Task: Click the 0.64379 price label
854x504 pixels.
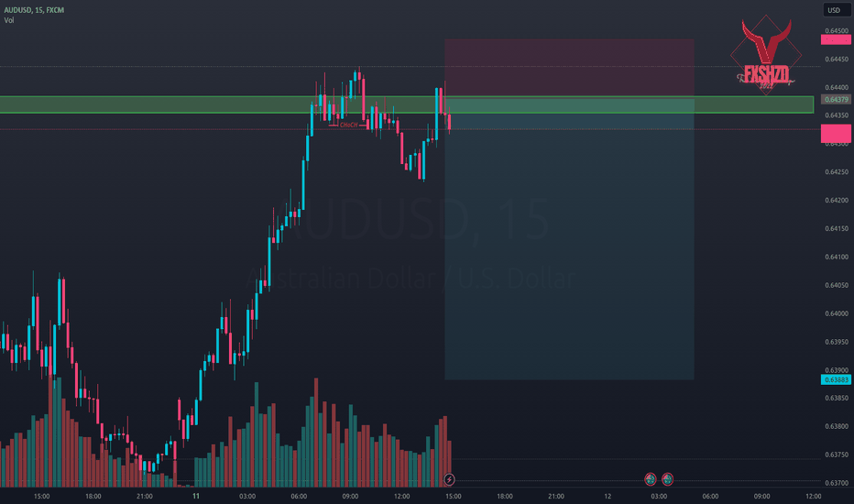Action: [836, 99]
